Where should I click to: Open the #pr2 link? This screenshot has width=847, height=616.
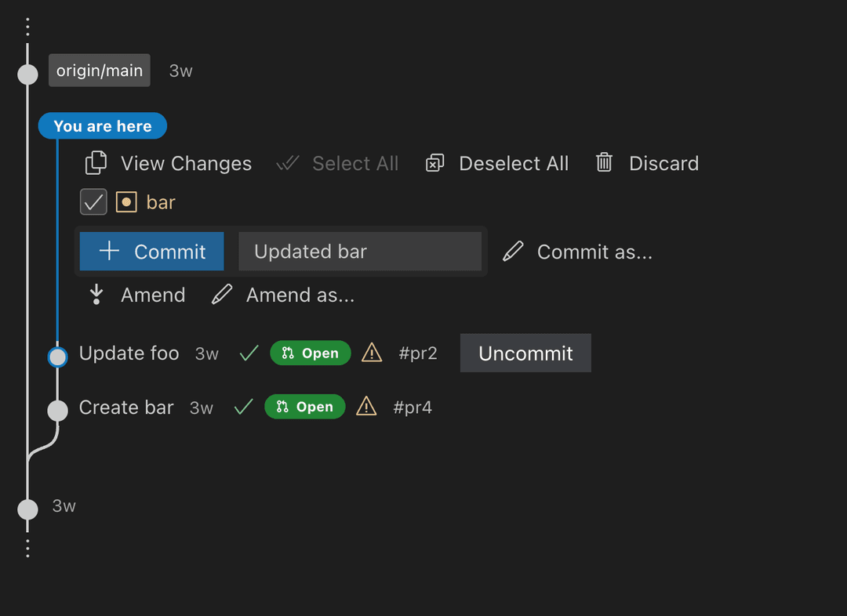pyautogui.click(x=417, y=353)
